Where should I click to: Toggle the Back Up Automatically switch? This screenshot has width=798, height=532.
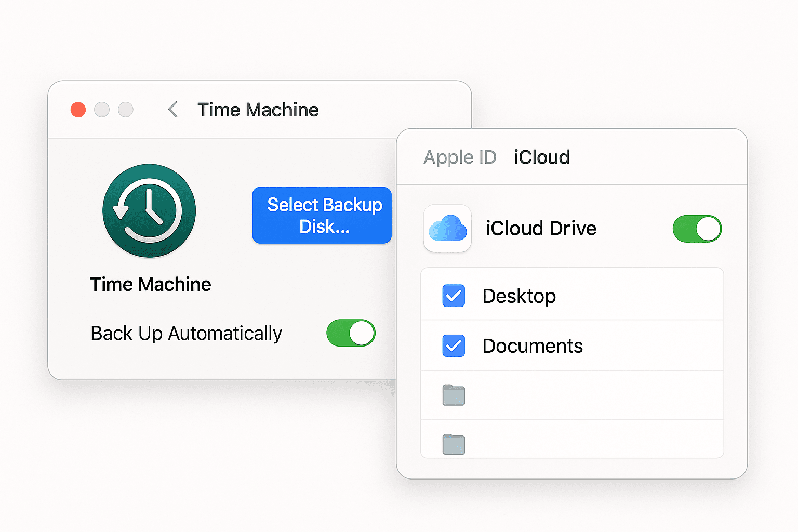351,333
